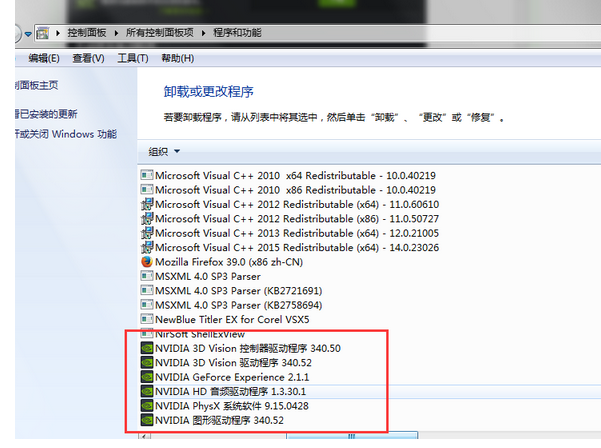Image resolution: width=601 pixels, height=448 pixels.
Task: Select the MSXML 4.0 SP3 Parser (KB2758694) entry
Action: (x=238, y=305)
